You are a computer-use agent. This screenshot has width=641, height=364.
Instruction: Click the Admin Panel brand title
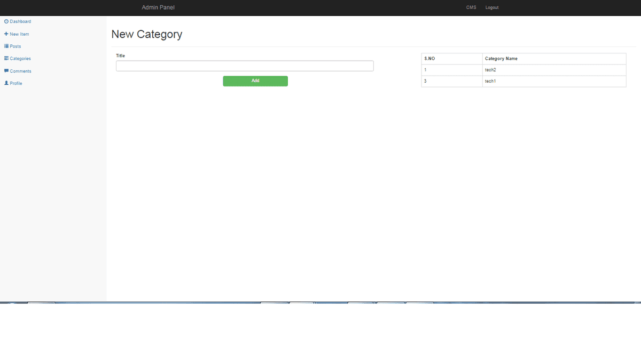pos(158,7)
